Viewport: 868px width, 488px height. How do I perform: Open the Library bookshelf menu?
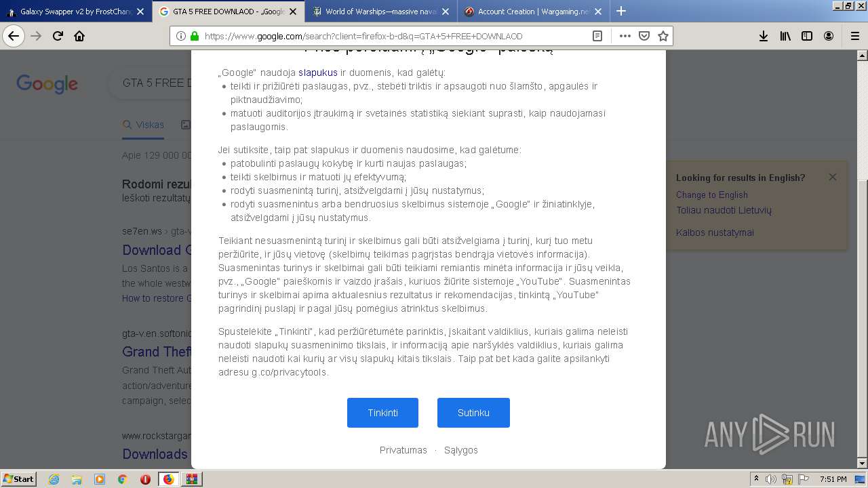pyautogui.click(x=785, y=36)
